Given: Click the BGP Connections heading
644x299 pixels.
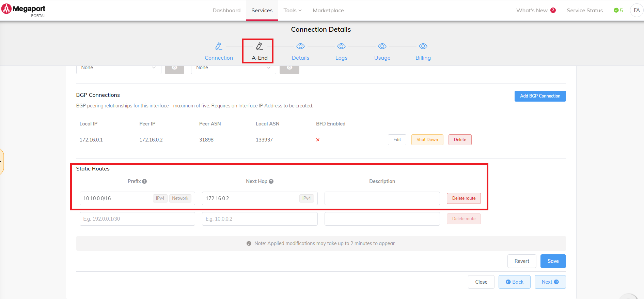Looking at the screenshot, I should (x=98, y=95).
